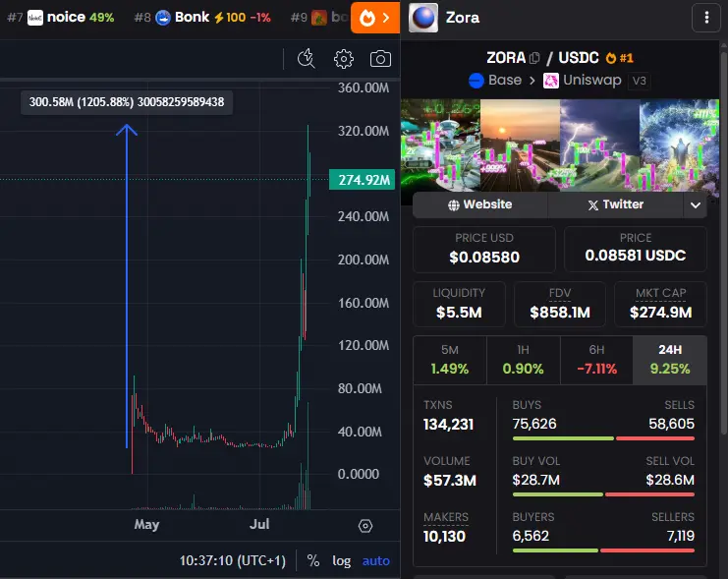This screenshot has width=728, height=579.
Task: Open the trending fire arrow button
Action: 375,18
